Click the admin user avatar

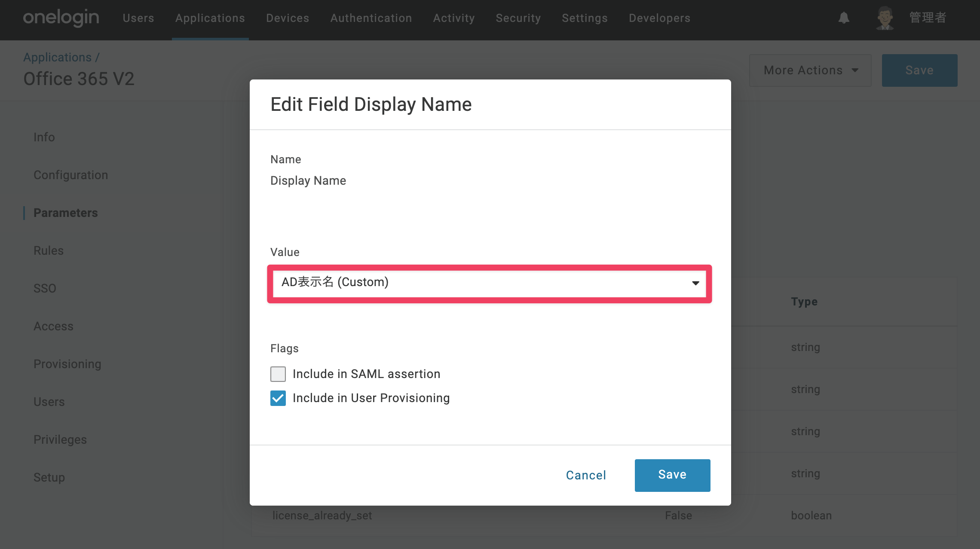885,18
